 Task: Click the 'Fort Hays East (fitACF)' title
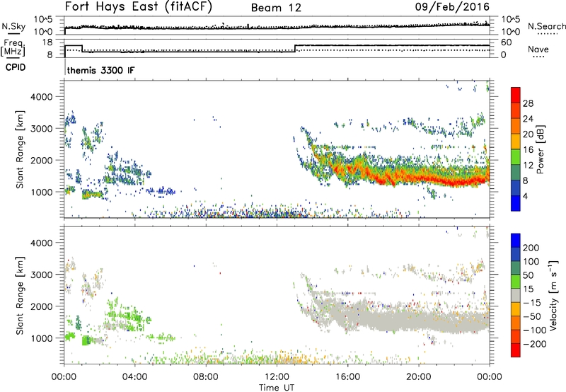pyautogui.click(x=138, y=7)
